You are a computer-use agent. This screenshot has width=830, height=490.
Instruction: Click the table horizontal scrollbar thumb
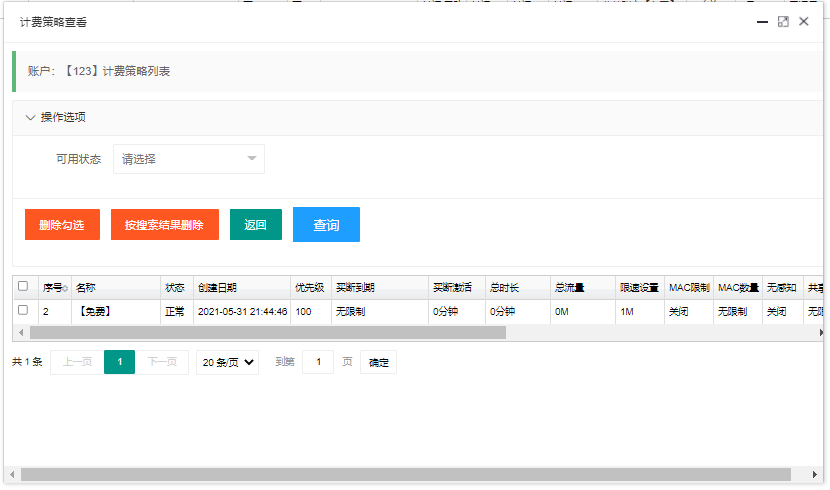(268, 333)
